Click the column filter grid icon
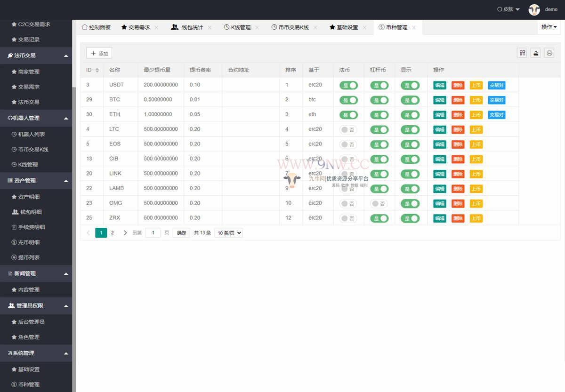This screenshot has width=565, height=392. pos(522,53)
